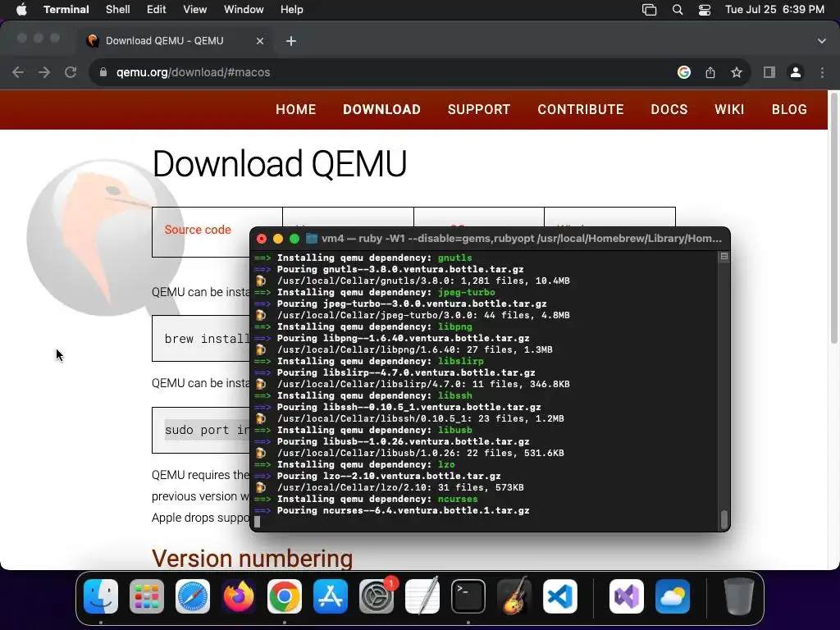Open the BLOG nav link
The height and width of the screenshot is (630, 840).
click(789, 109)
